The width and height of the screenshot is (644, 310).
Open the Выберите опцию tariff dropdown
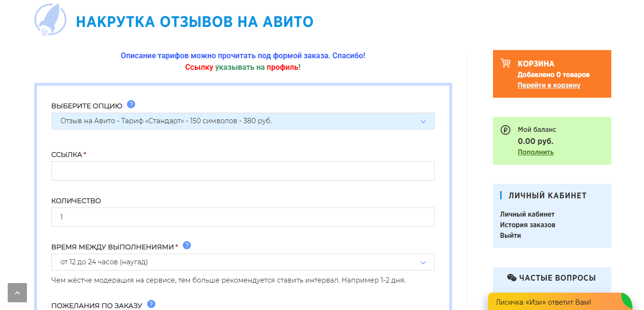(x=243, y=121)
